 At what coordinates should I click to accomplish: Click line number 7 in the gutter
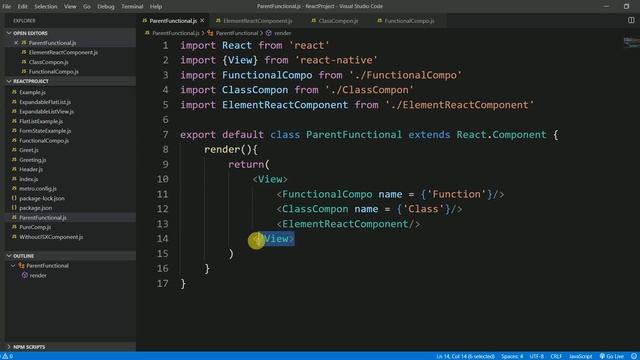tap(165, 135)
